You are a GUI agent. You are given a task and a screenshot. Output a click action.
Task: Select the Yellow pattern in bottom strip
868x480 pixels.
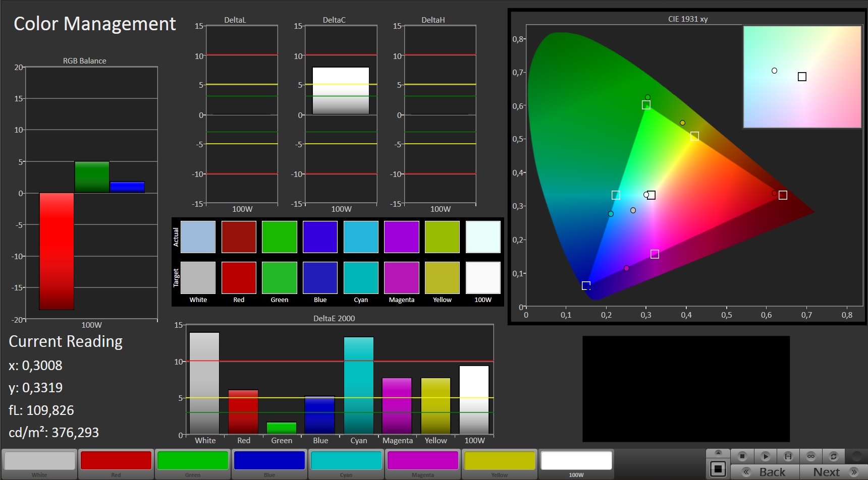pyautogui.click(x=500, y=464)
